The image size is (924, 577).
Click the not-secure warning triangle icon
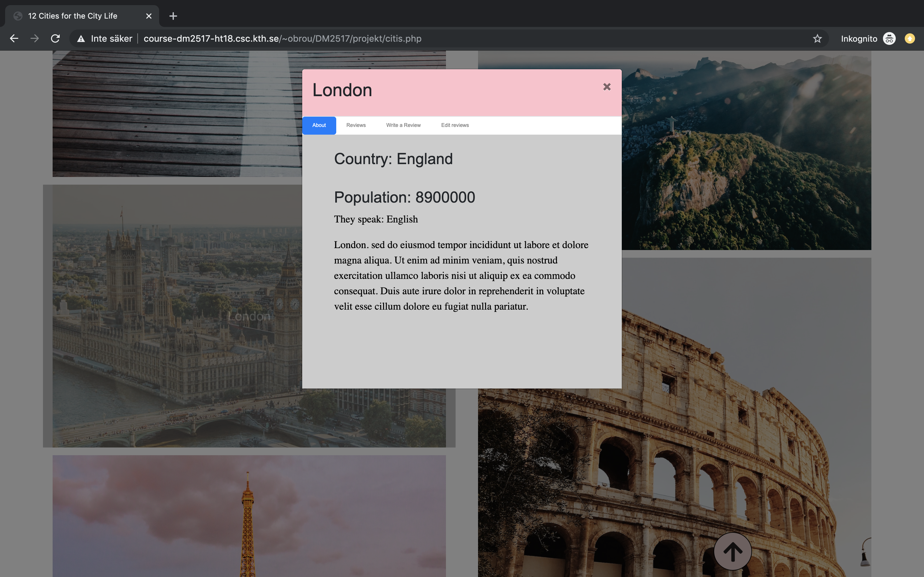pyautogui.click(x=81, y=38)
